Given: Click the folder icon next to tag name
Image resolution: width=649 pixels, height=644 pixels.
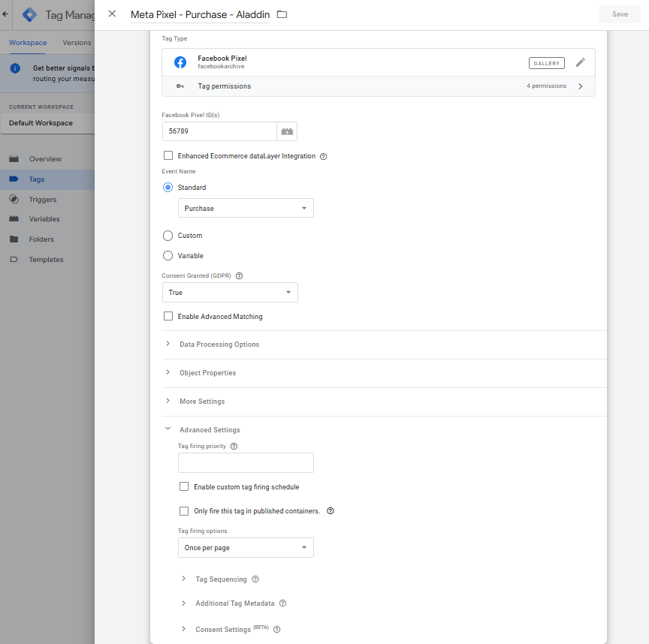Looking at the screenshot, I should tap(282, 14).
